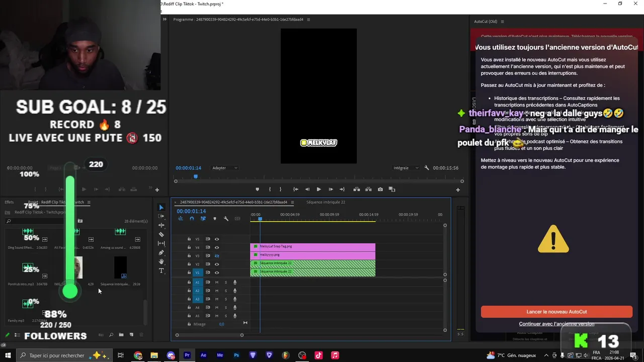
Task: Choose the Ripple Edit tool
Action: [161, 225]
